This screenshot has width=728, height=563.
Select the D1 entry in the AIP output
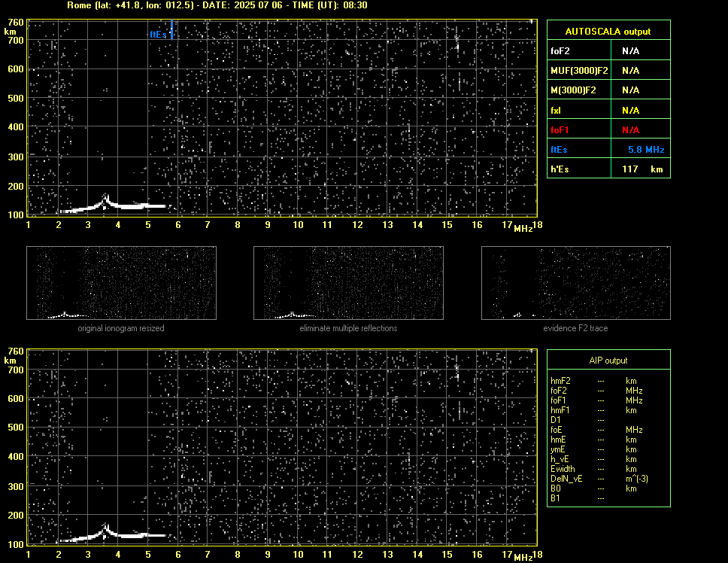(556, 420)
